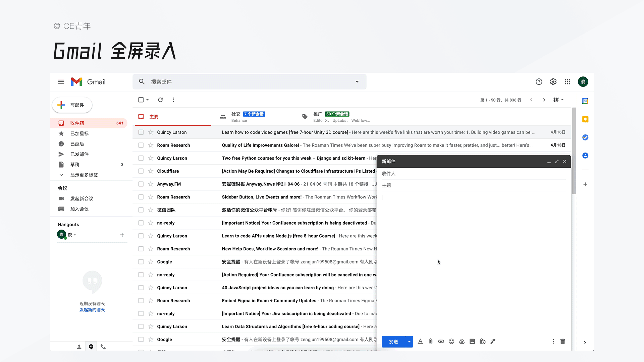Open the select-all dropdown arrow

click(x=148, y=100)
